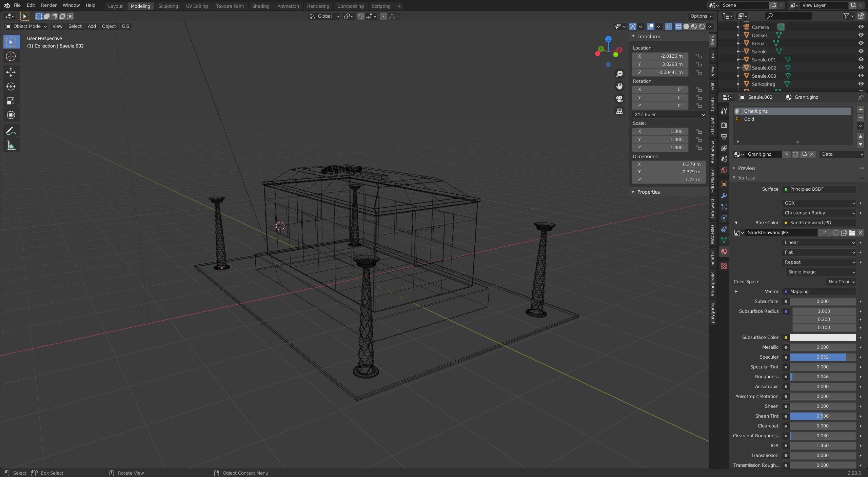This screenshot has height=477, width=868.
Task: Open Modifier properties wrench tab
Action: 724,196
